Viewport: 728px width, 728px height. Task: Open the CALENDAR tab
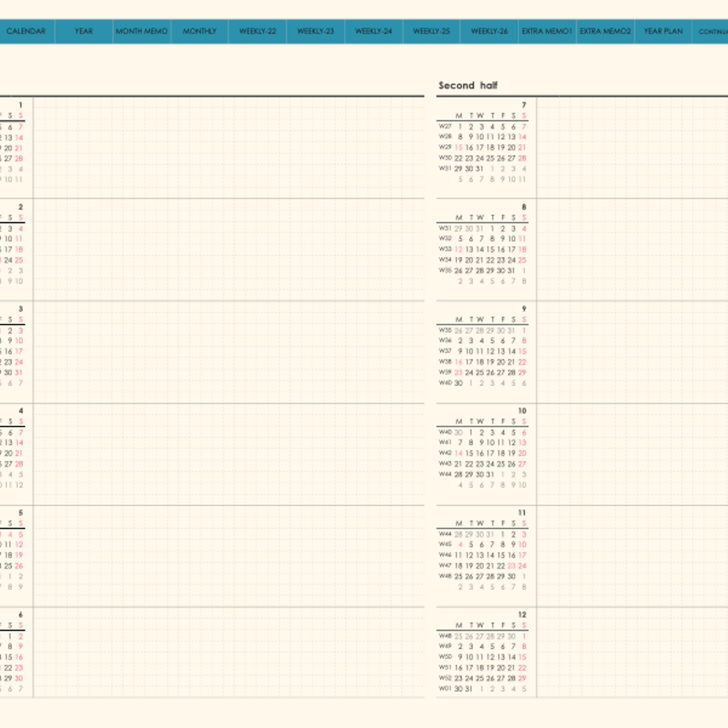pos(26,31)
